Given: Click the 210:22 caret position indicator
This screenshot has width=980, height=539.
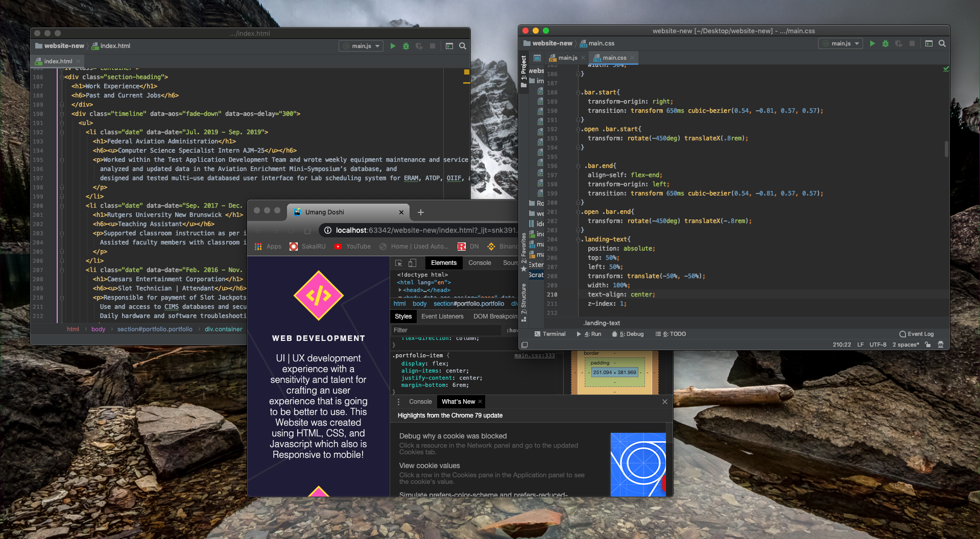Looking at the screenshot, I should pyautogui.click(x=842, y=345).
